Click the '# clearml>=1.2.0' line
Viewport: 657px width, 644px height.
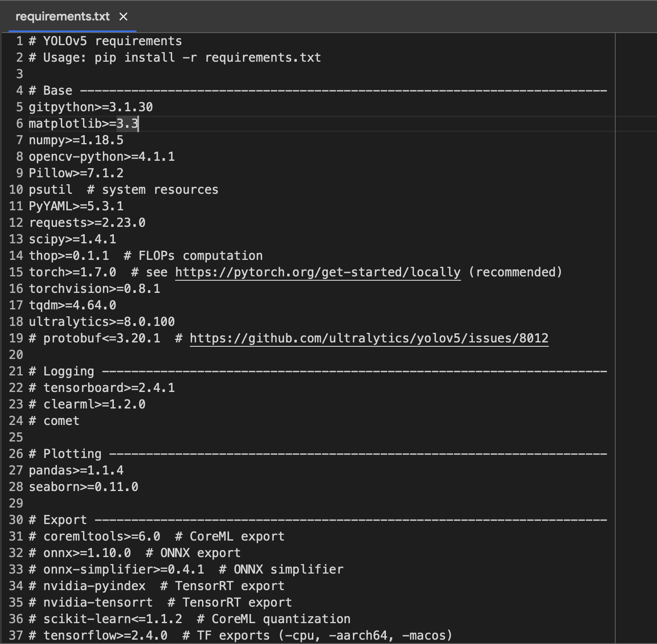(87, 404)
